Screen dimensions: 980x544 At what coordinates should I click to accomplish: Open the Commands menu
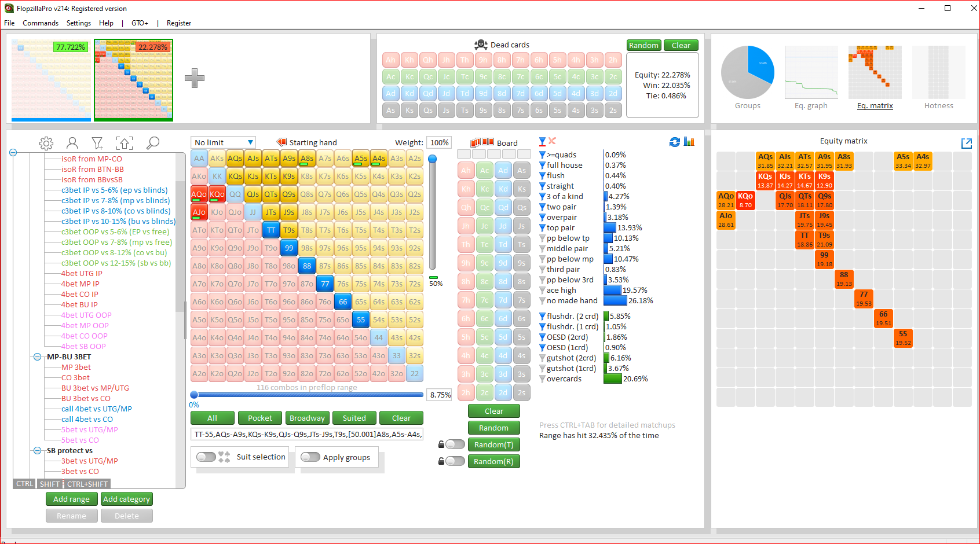click(x=41, y=23)
